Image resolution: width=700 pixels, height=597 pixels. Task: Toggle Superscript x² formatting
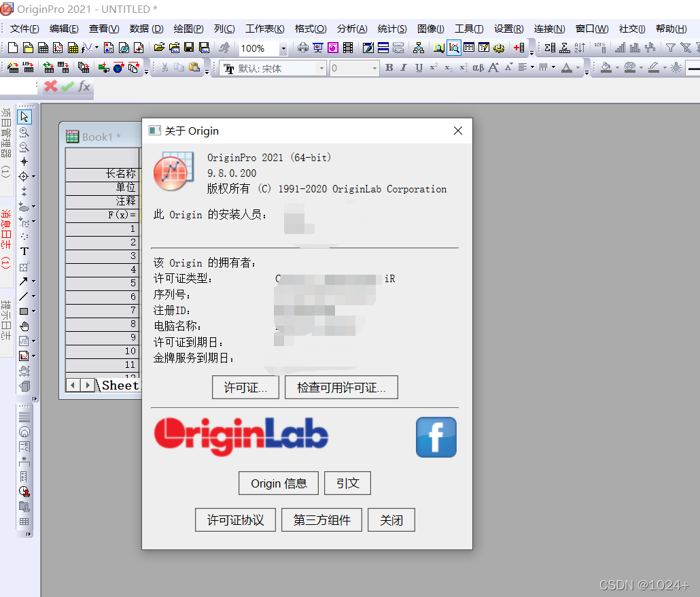pyautogui.click(x=434, y=67)
